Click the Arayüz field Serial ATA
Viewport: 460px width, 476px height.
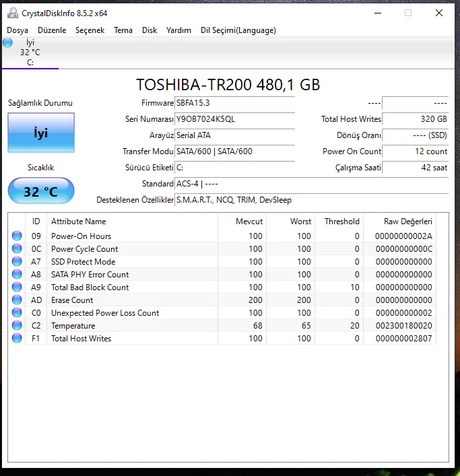point(234,135)
